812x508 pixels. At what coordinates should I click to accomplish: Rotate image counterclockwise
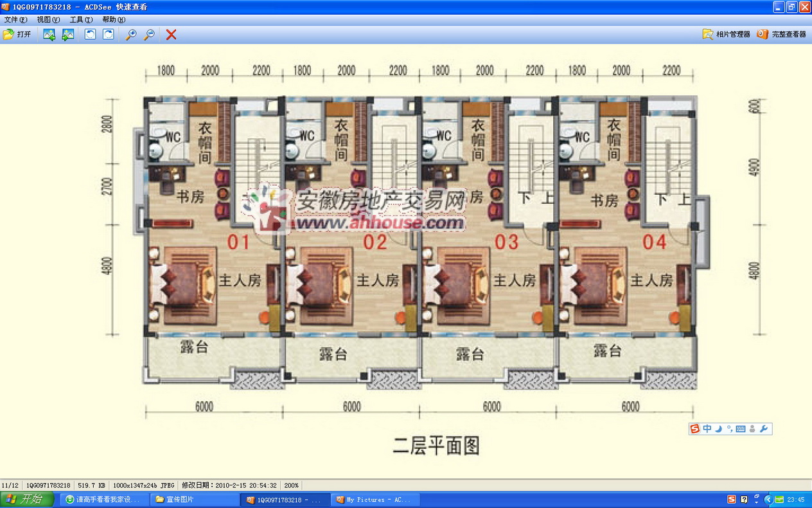click(x=91, y=35)
